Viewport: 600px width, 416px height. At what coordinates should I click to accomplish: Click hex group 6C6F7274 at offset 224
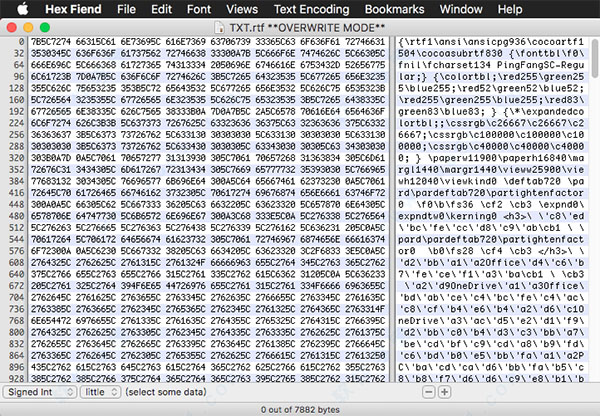click(x=51, y=123)
